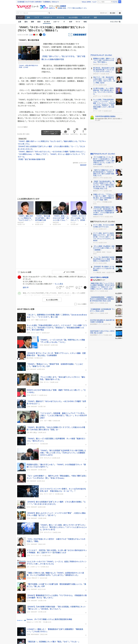Select the ランキング tab

click(86, 17)
